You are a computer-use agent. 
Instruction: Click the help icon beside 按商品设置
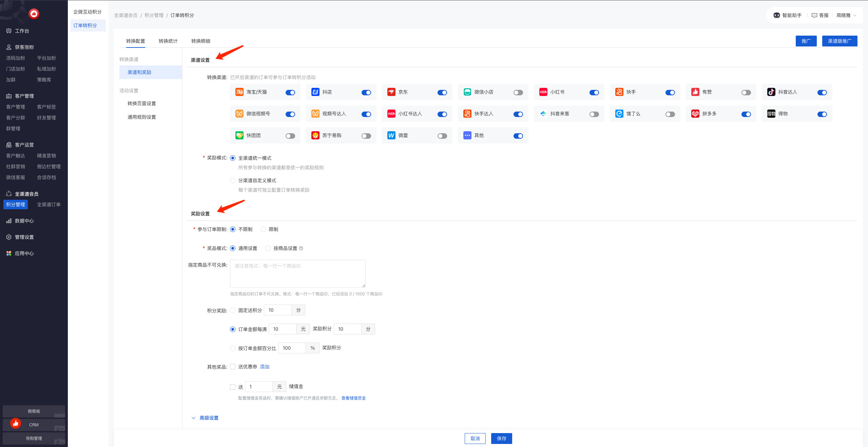click(301, 248)
